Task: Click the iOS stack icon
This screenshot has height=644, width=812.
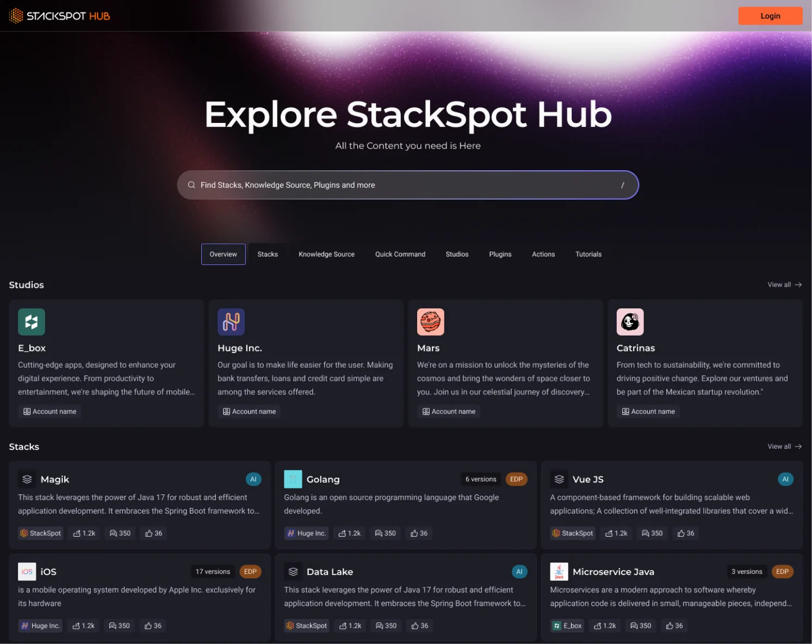Action: [x=27, y=572]
